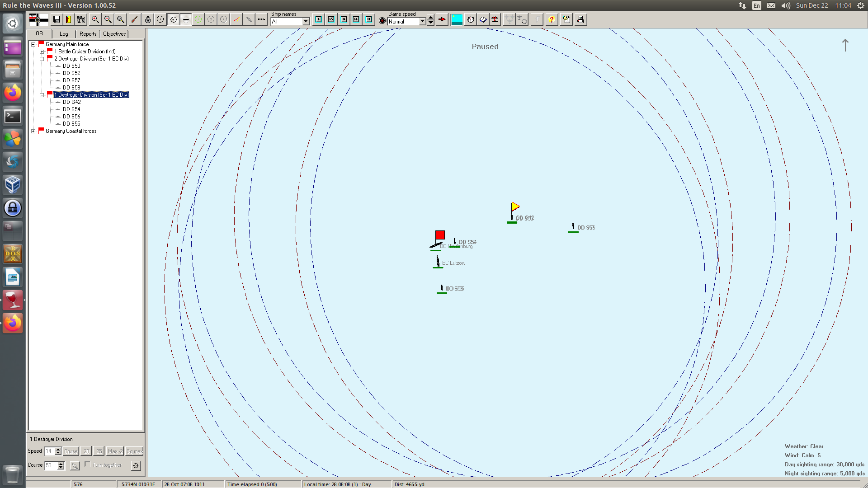Image resolution: width=868 pixels, height=488 pixels.
Task: Select DD S55 in the tree
Action: [71, 124]
